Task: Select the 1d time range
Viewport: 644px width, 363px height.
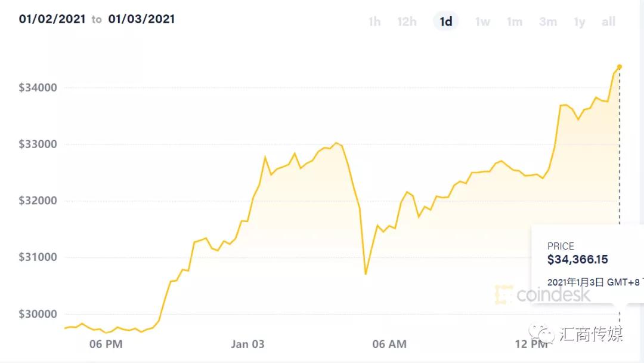Action: tap(445, 21)
